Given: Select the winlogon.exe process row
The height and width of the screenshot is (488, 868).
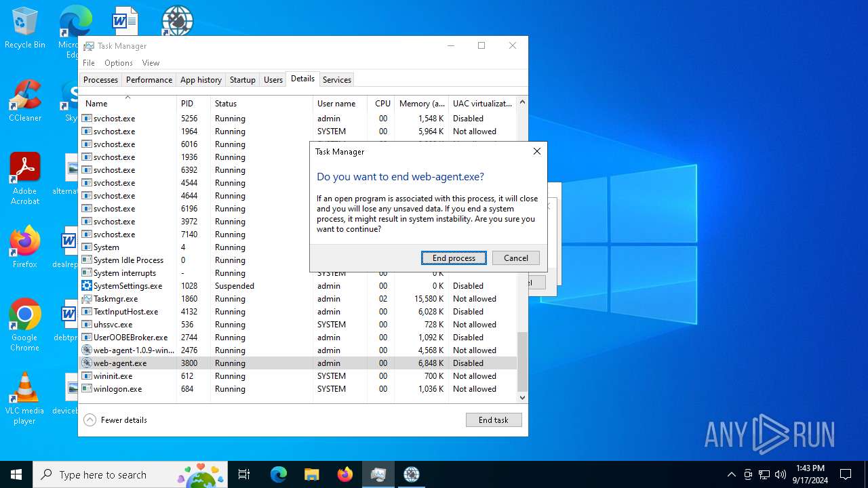Looking at the screenshot, I should 298,389.
